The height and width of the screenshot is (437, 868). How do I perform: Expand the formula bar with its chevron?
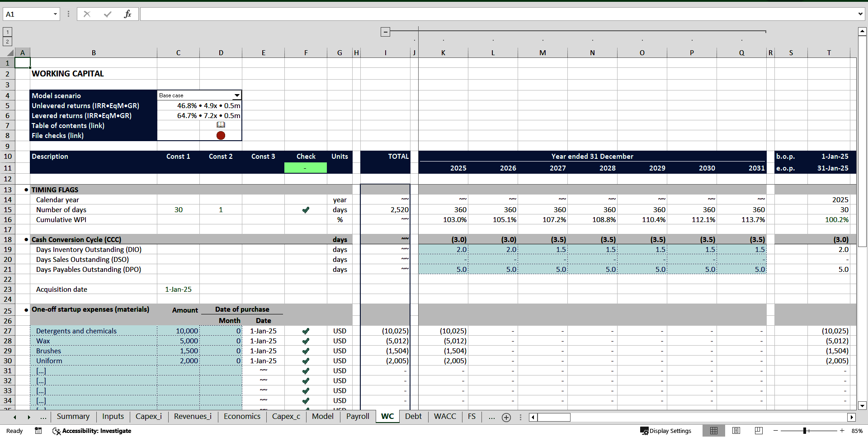coord(861,14)
